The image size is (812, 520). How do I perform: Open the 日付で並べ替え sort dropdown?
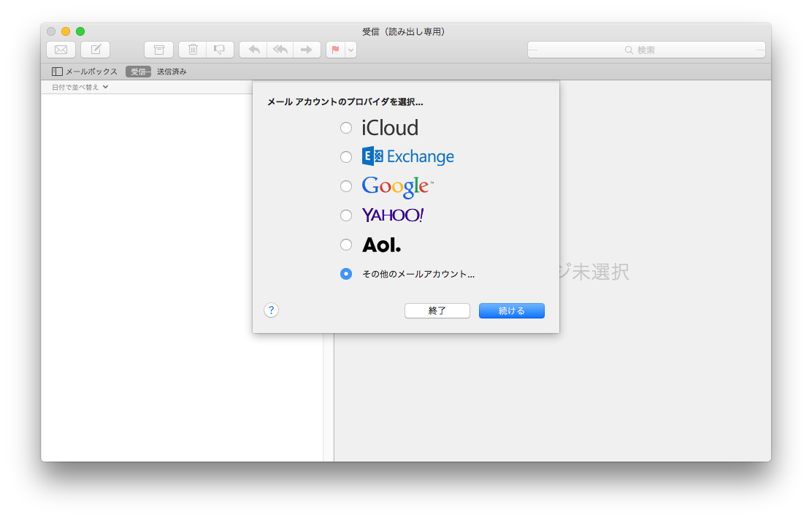(80, 87)
